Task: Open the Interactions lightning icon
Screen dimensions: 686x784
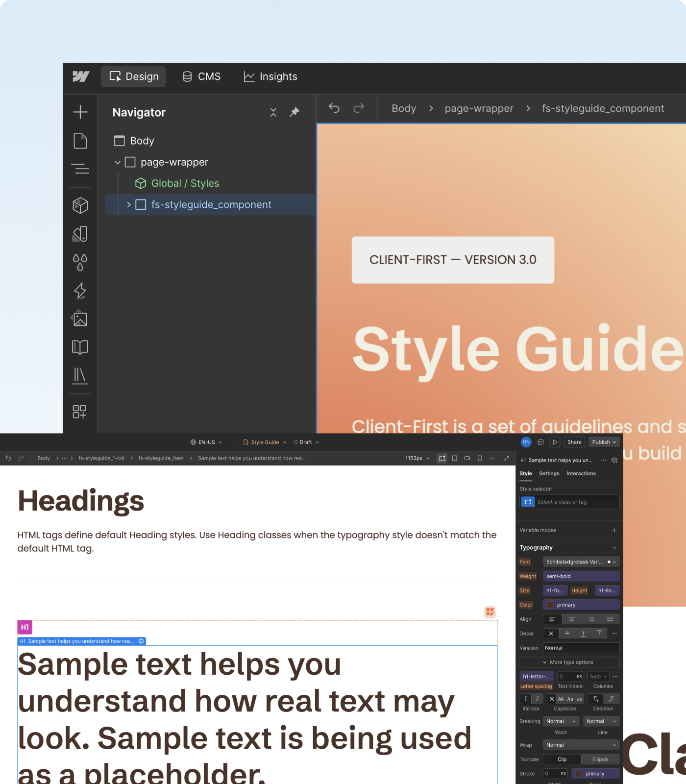Action: tap(80, 291)
